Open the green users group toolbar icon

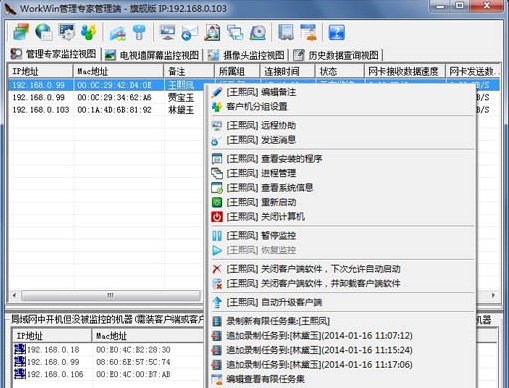(x=88, y=32)
